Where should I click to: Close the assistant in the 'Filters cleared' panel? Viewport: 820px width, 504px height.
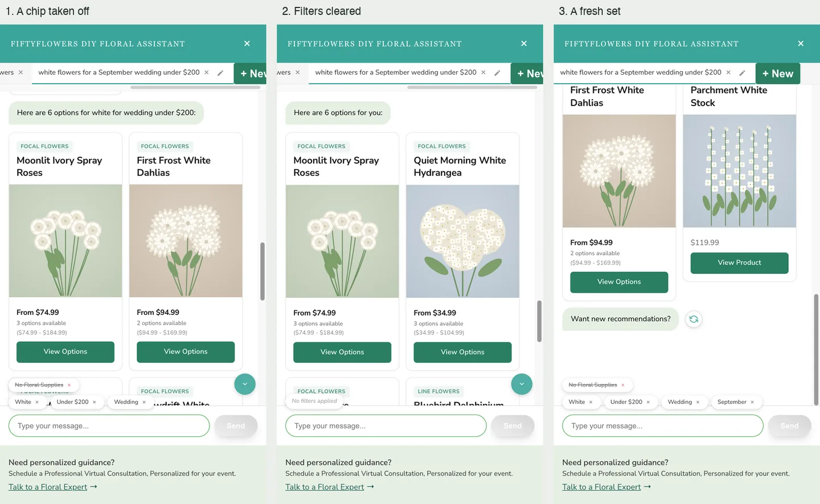click(x=524, y=43)
